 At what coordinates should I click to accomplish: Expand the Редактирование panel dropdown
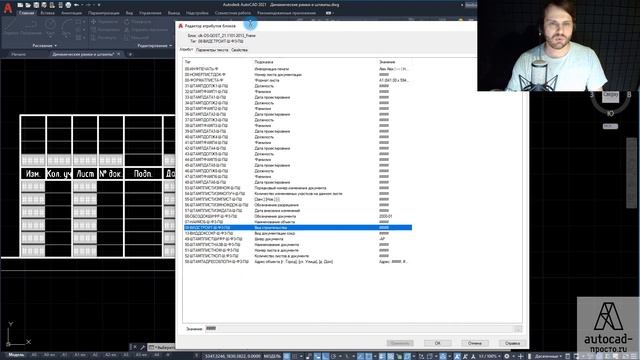click(x=155, y=46)
